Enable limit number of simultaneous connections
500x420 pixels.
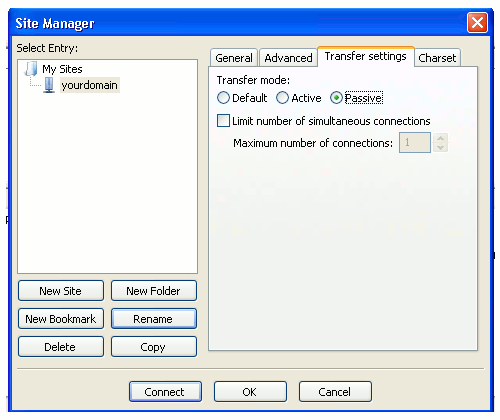coord(223,121)
